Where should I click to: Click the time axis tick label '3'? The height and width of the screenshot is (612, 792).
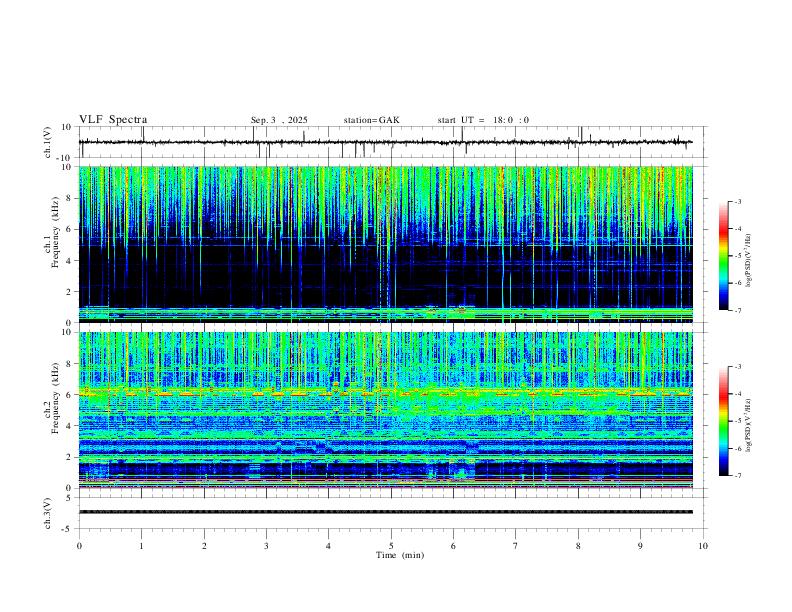coord(266,546)
